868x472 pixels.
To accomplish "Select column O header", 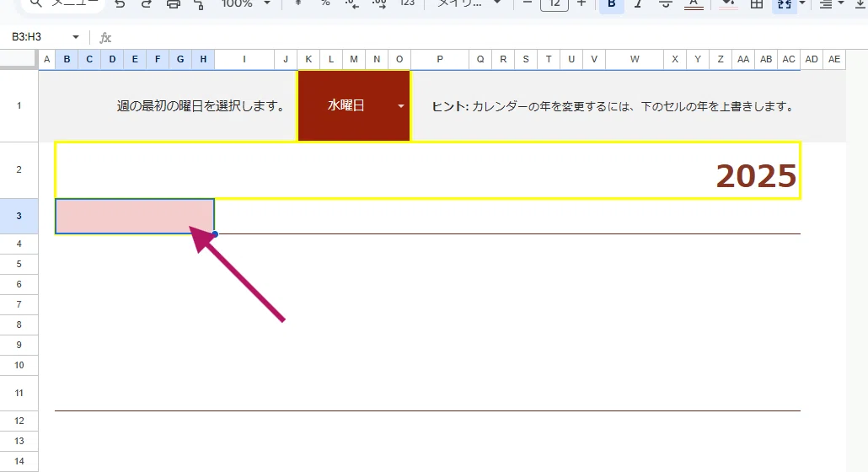I will (x=399, y=59).
